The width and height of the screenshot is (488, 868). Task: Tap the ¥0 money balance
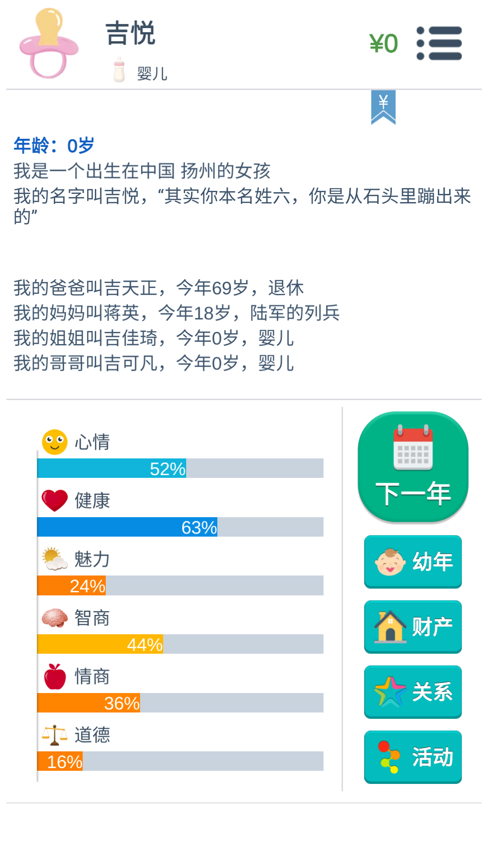[x=384, y=43]
